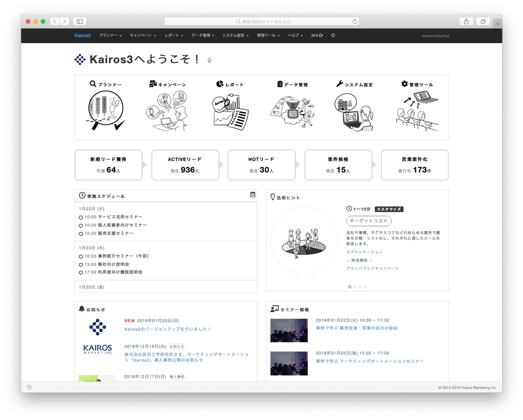
Task: Click the bell icon beside お知らせ
Action: pos(82,309)
